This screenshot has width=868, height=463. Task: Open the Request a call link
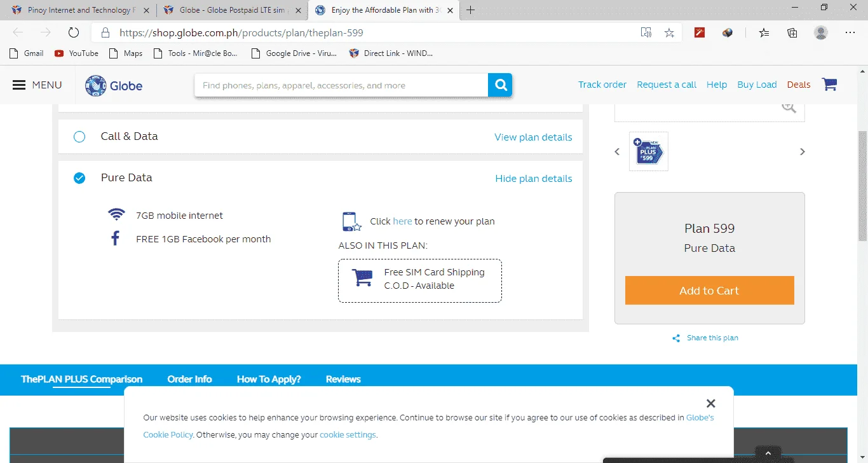pos(667,85)
